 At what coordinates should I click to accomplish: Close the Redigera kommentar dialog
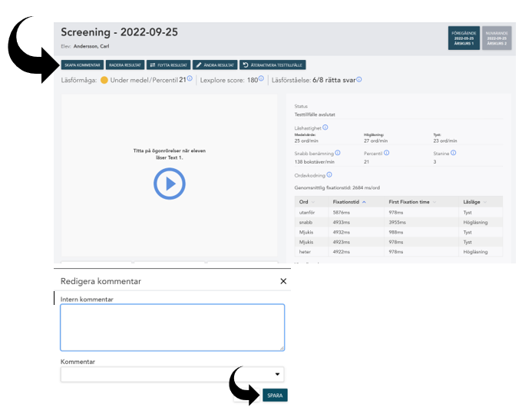(283, 281)
